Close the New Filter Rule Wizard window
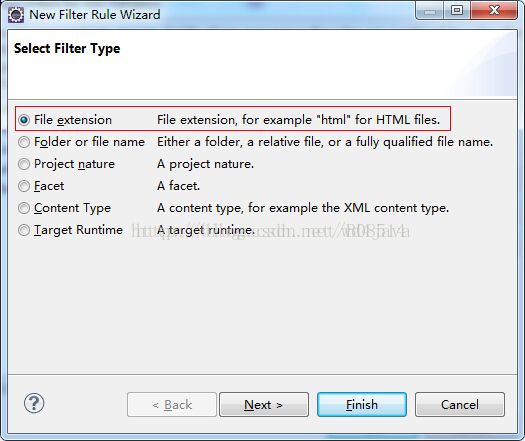 [x=494, y=11]
